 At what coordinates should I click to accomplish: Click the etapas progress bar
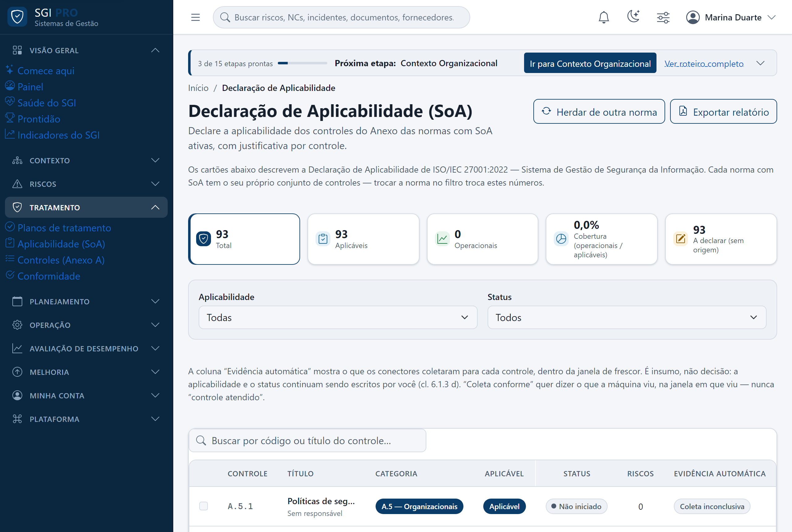point(302,63)
